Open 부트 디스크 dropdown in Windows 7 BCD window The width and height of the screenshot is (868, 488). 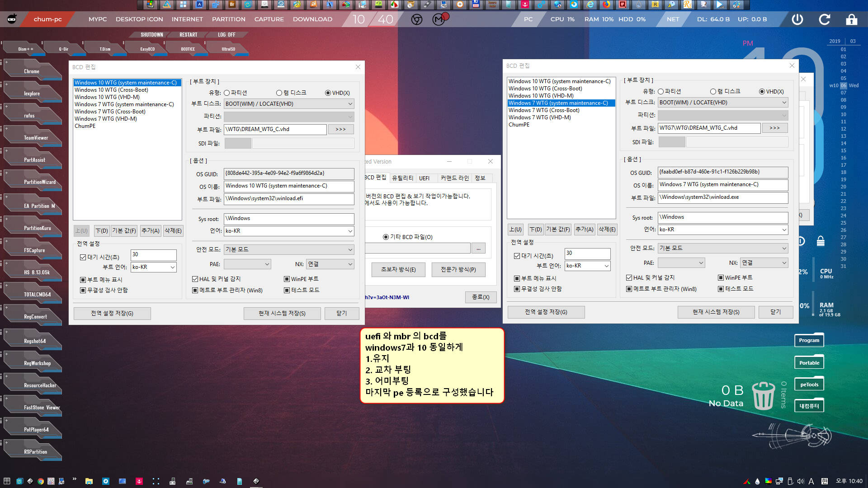tap(723, 103)
